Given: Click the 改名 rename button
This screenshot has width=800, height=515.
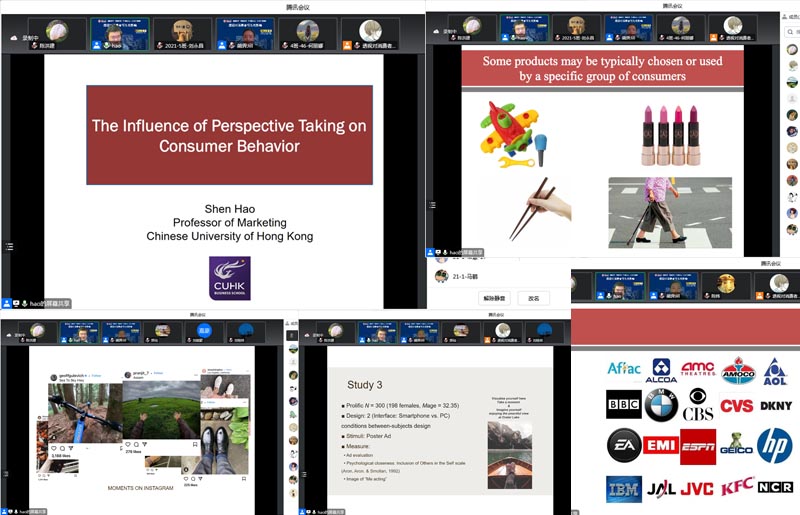Looking at the screenshot, I should coord(534,298).
